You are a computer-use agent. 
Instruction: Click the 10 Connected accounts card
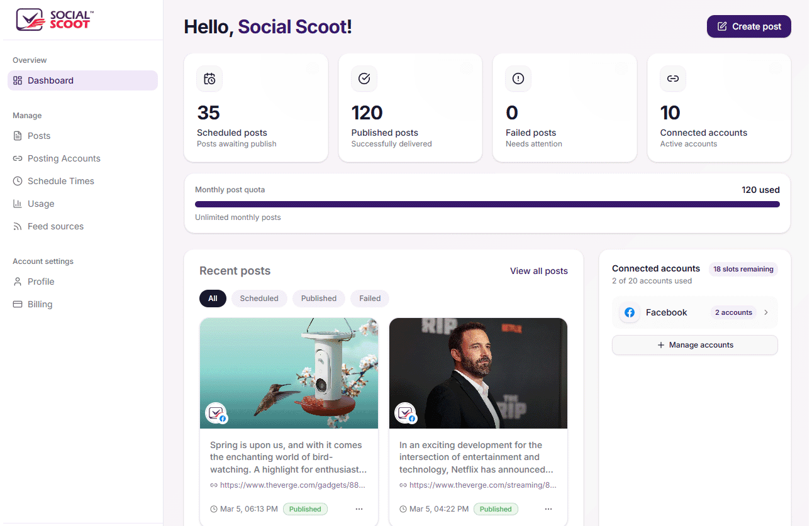click(720, 108)
